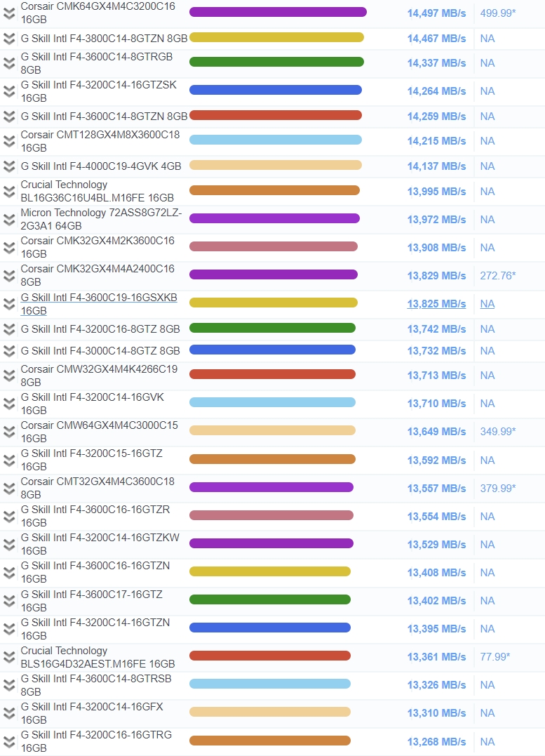This screenshot has width=545, height=756.
Task: Open the G Skill Intl F4-3600C19-16GSXKB 16GB link
Action: 99,304
